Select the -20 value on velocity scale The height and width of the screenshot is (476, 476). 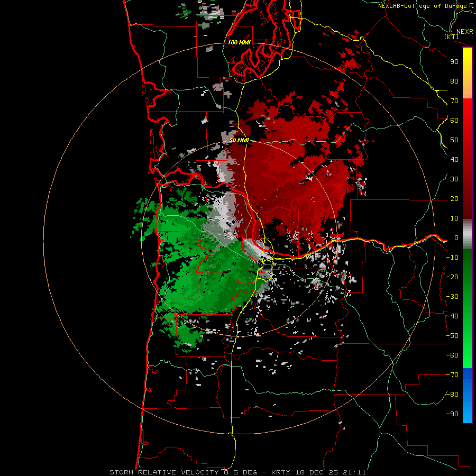[452, 277]
